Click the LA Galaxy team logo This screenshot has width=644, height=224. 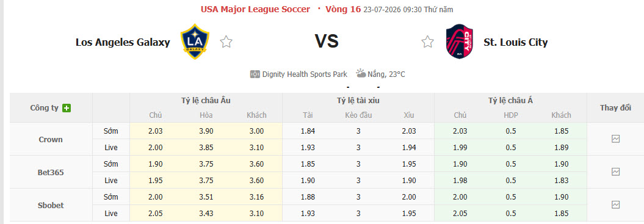195,42
